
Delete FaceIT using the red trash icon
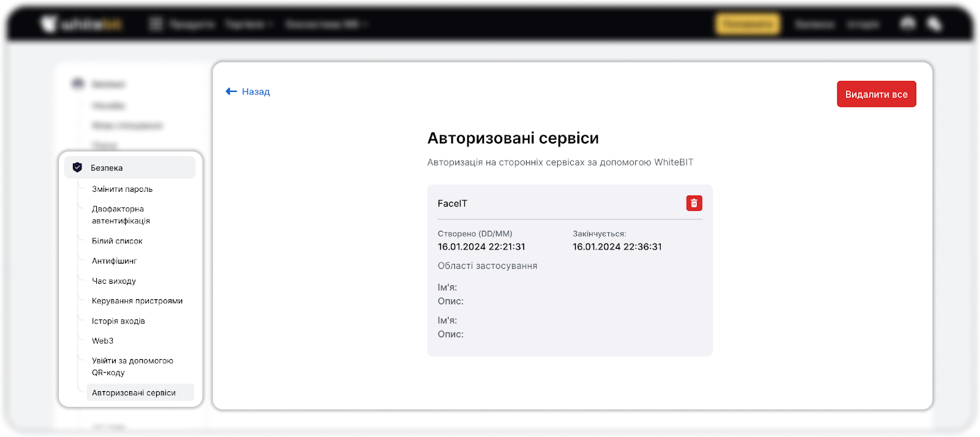[x=693, y=203]
